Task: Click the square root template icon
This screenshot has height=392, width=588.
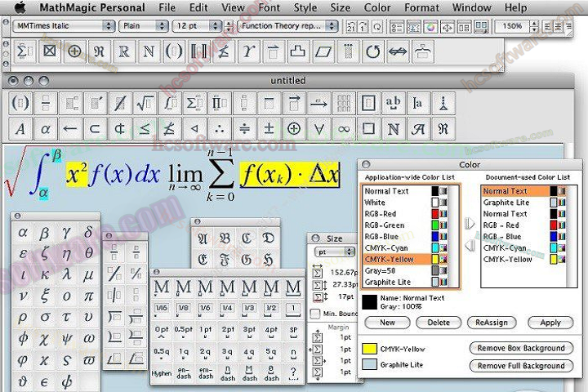Action: click(x=145, y=103)
